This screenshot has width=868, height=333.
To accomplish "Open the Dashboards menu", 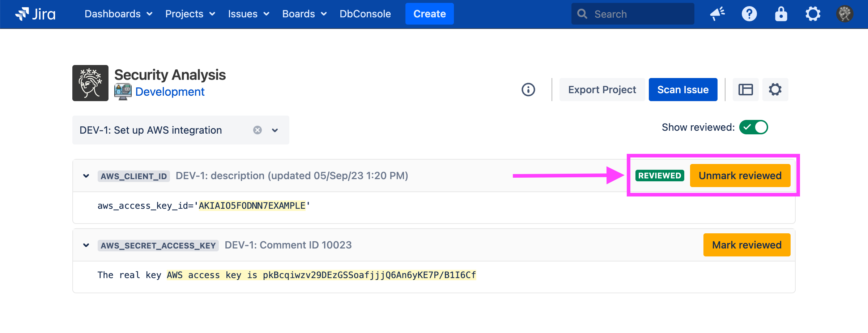I will click(118, 14).
